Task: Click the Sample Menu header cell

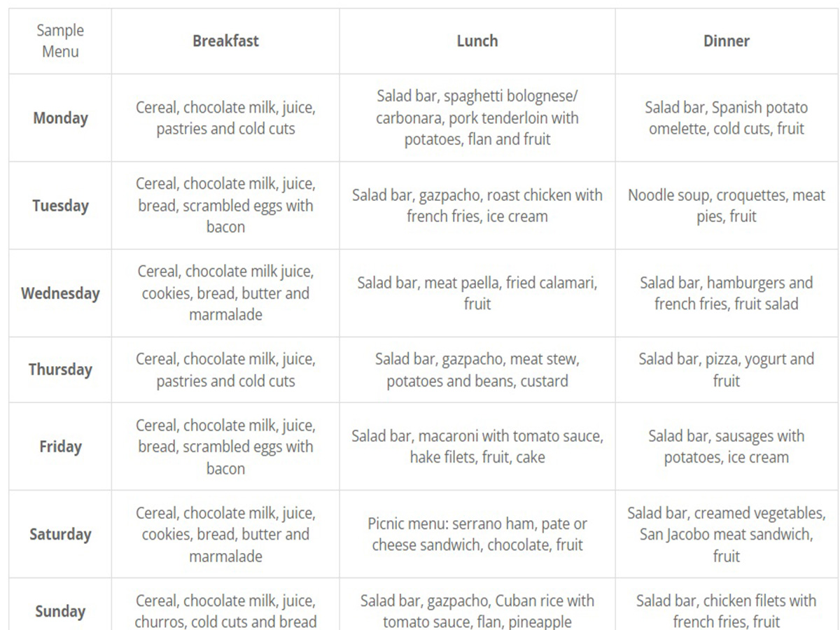Action: [60, 41]
